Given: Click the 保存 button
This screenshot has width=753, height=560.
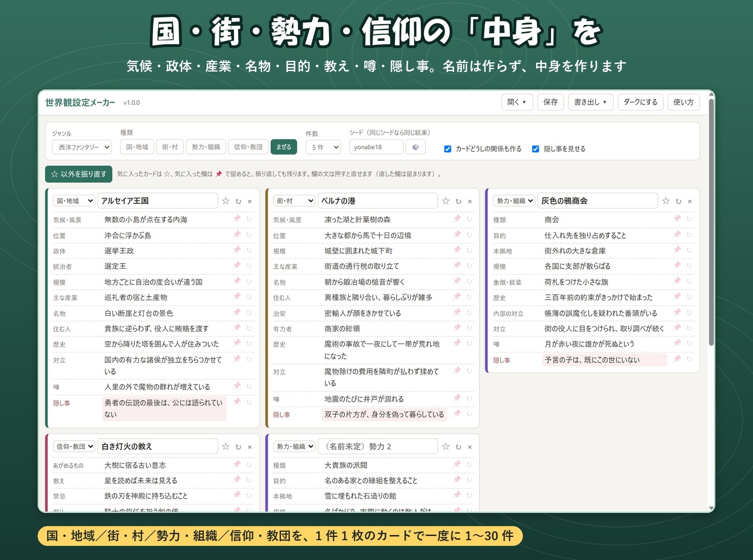Looking at the screenshot, I should 551,102.
